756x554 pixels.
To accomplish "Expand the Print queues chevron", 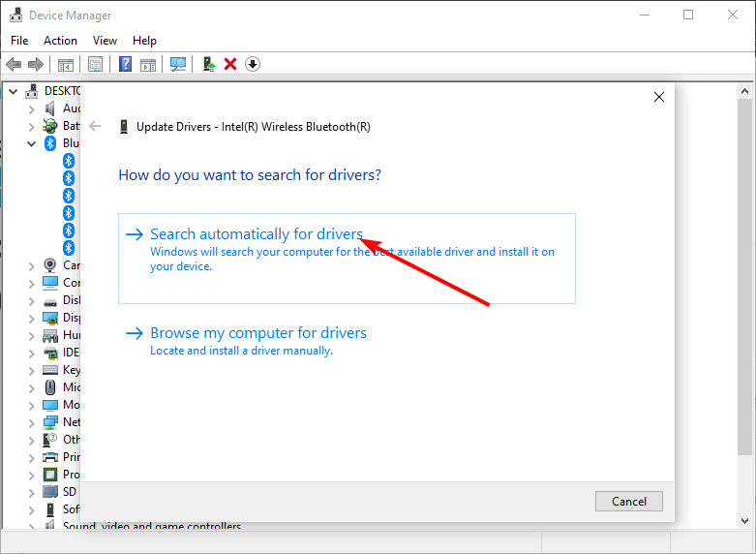I will pyautogui.click(x=32, y=457).
